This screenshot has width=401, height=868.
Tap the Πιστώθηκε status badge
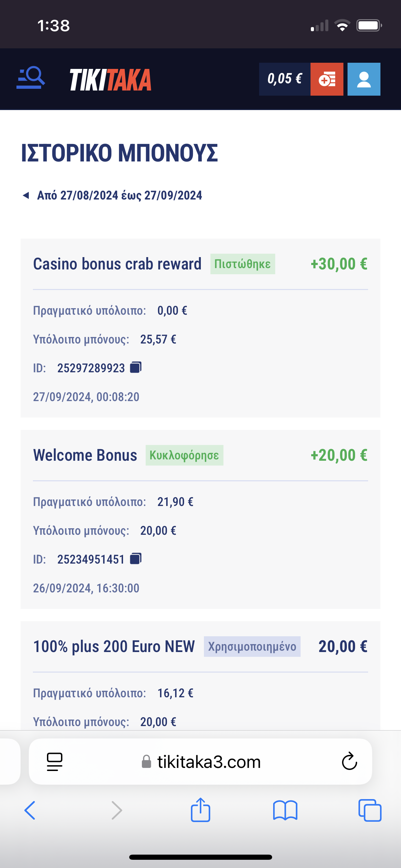(242, 264)
